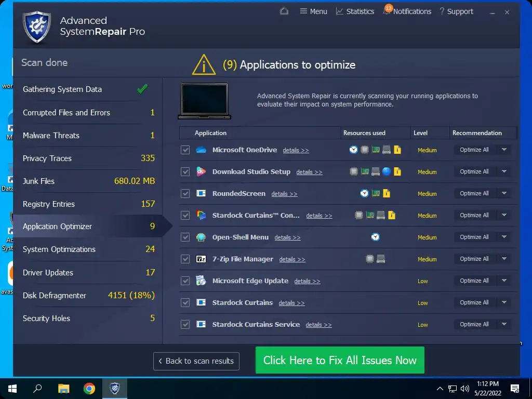Click the yellow info icon for Stardock Curtains Con...

[x=392, y=215]
